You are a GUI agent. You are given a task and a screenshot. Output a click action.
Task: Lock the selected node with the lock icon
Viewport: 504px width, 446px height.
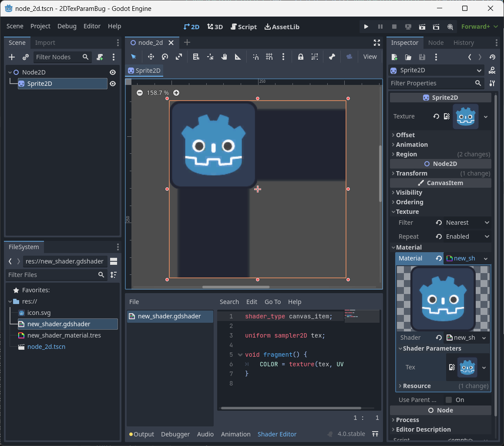tap(301, 57)
